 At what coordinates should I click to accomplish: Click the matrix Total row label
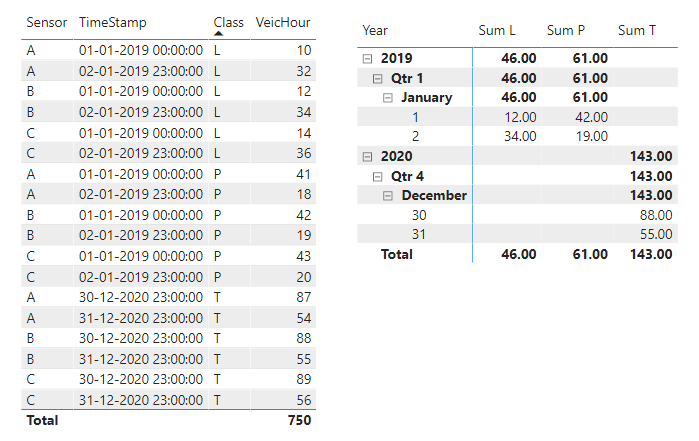point(397,254)
